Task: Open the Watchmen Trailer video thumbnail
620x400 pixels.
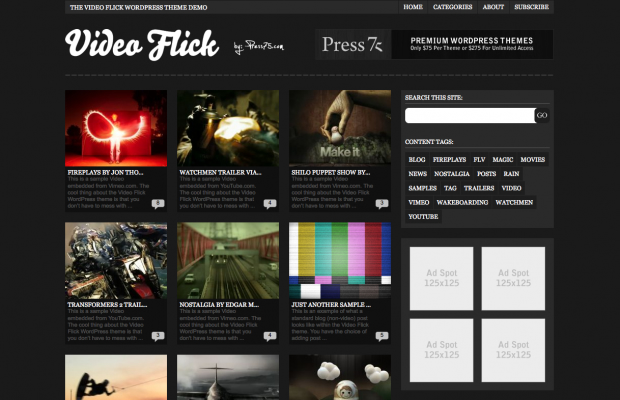Action: 228,128
